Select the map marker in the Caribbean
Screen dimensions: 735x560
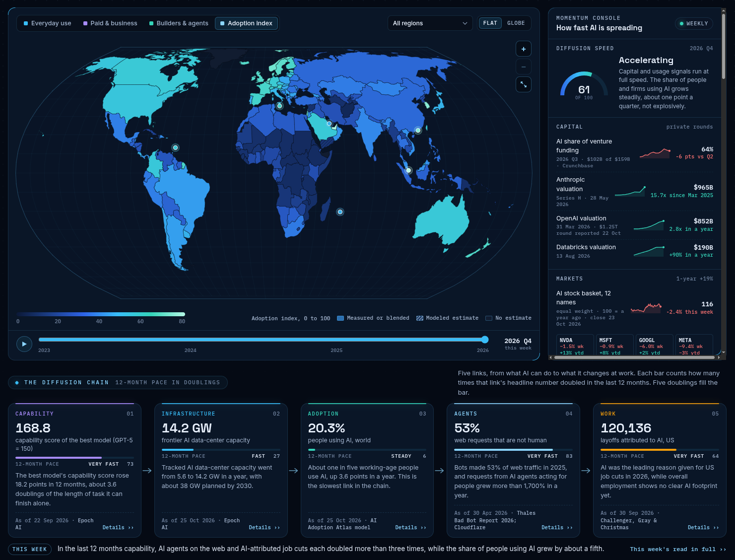click(x=175, y=147)
